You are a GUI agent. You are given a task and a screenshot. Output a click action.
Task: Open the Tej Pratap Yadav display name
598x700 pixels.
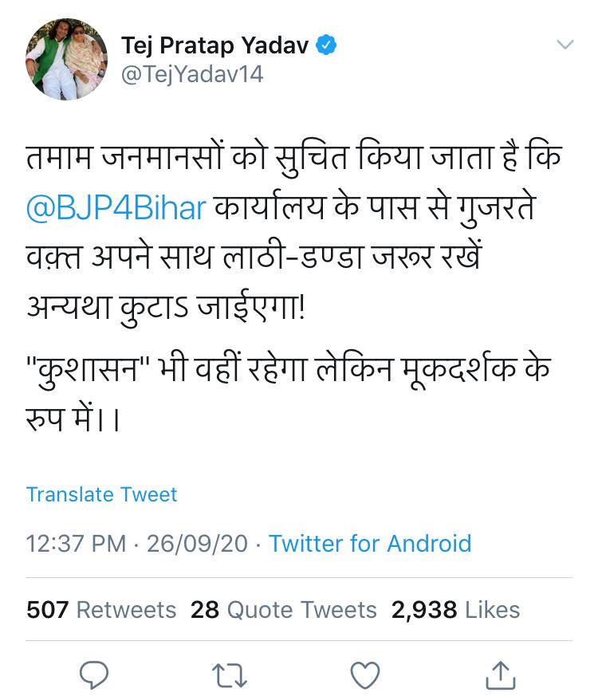214,45
